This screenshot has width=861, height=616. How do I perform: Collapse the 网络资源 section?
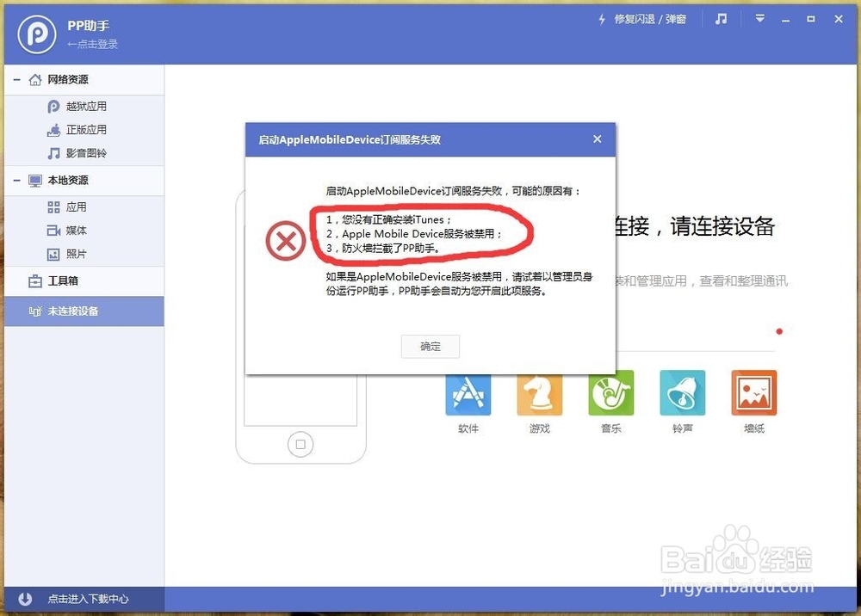(x=17, y=79)
